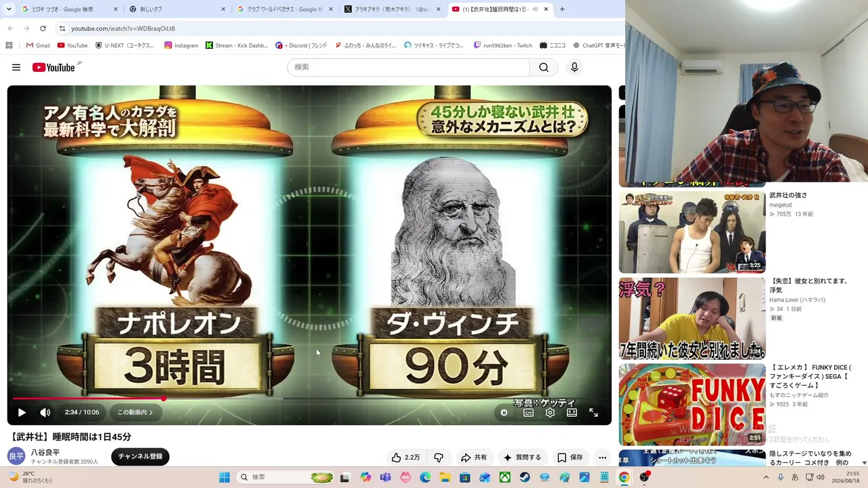The image size is (868, 488).
Task: Open the Instagram bookmark
Action: pyautogui.click(x=181, y=45)
